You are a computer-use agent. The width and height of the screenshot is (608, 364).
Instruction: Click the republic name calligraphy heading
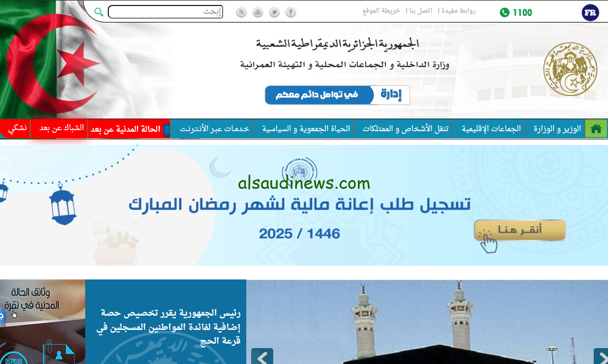click(x=338, y=43)
